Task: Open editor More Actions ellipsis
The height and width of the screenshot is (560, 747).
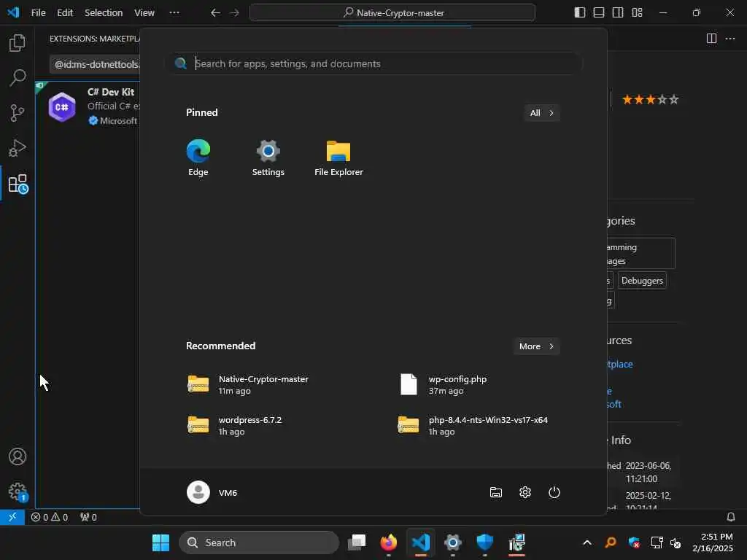Action: click(x=729, y=39)
